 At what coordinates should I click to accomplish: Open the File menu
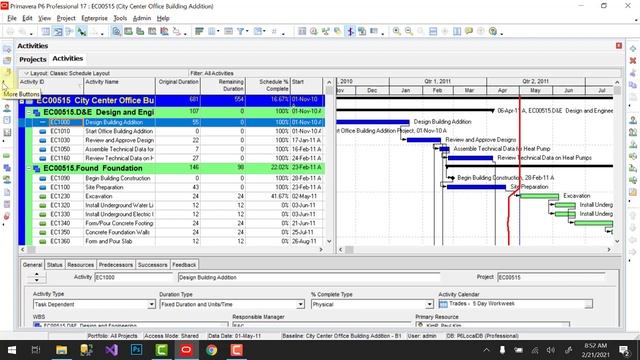click(12, 18)
